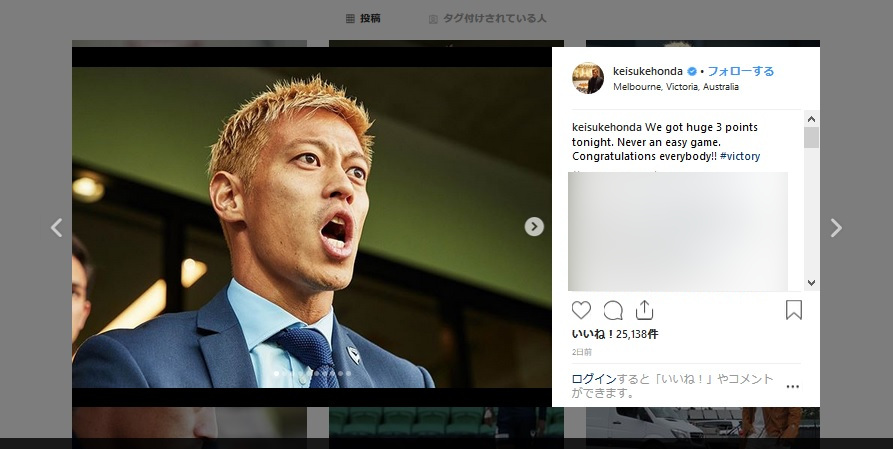Save post with bookmark icon

pos(794,310)
